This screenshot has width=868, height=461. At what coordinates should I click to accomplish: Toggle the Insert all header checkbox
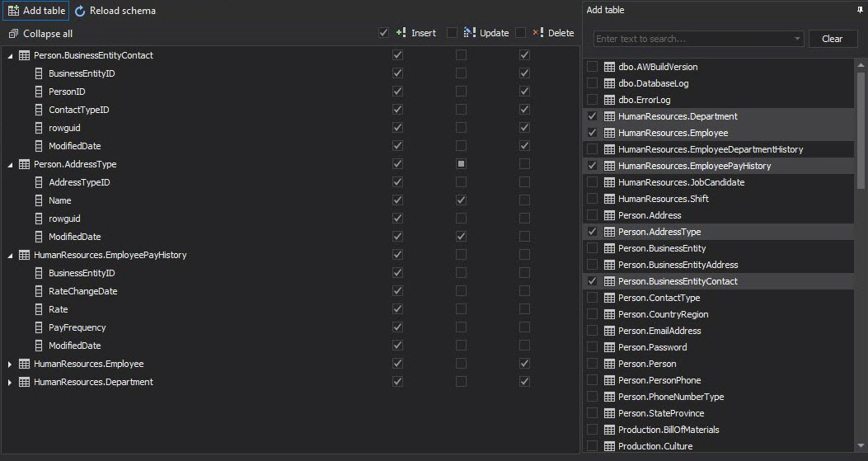383,33
